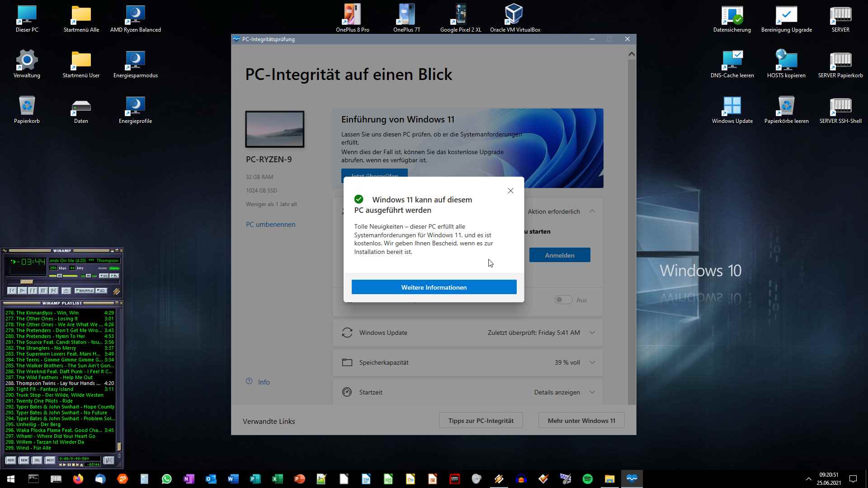Select playlist entry The Stranglers - No Mercy
This screenshot has width=868, height=488.
point(60,348)
